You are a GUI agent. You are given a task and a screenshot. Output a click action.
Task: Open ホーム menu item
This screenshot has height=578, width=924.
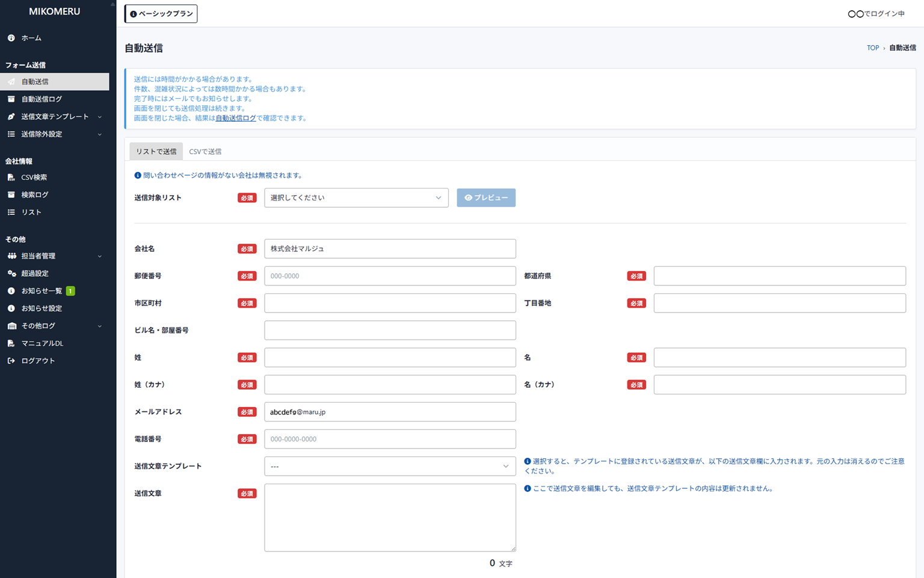tap(55, 38)
